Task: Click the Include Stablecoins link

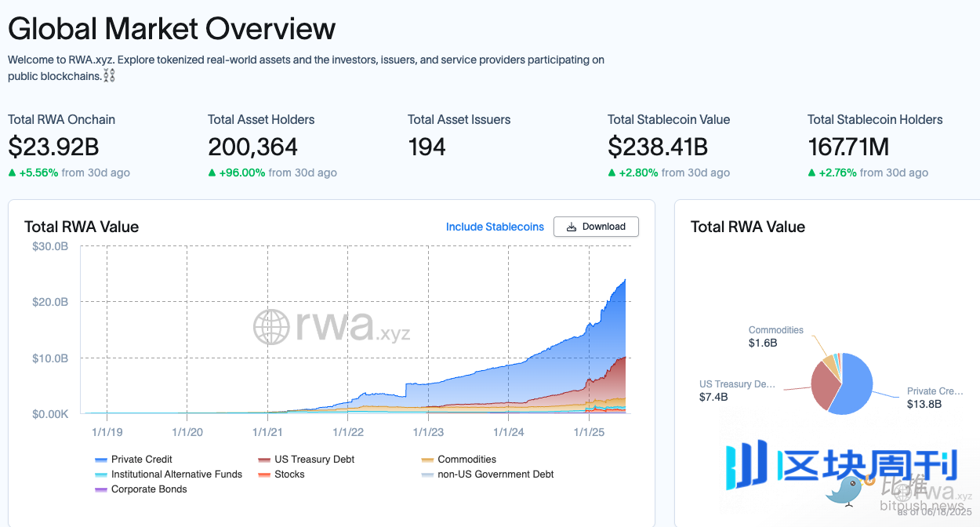Action: click(495, 227)
